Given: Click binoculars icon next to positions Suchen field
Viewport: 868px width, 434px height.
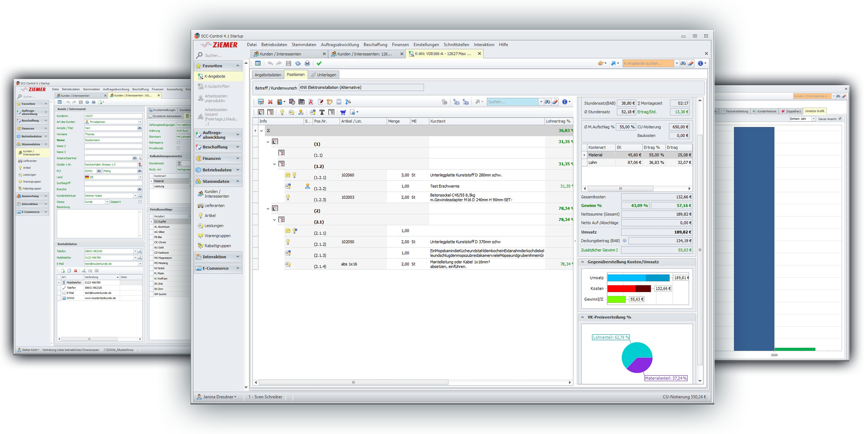Looking at the screenshot, I should coord(548,102).
